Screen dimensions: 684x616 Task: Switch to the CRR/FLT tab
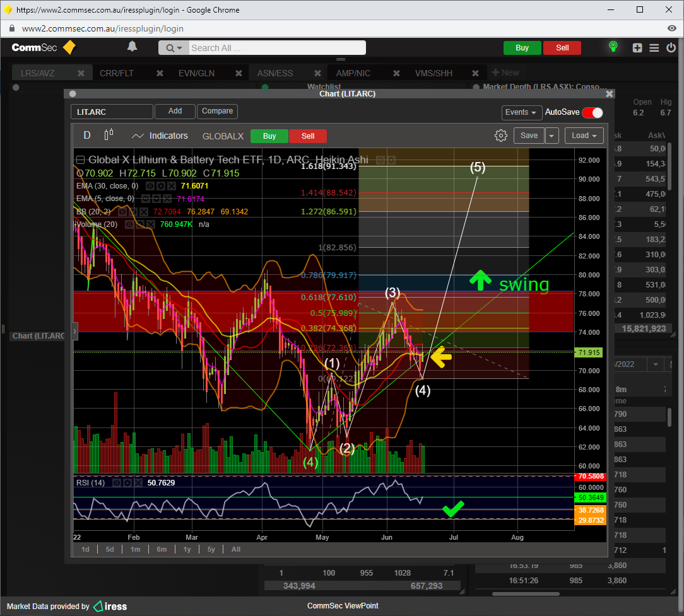117,73
